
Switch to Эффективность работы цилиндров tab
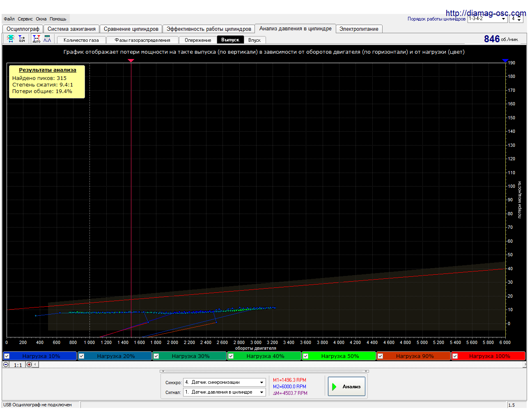coord(209,29)
